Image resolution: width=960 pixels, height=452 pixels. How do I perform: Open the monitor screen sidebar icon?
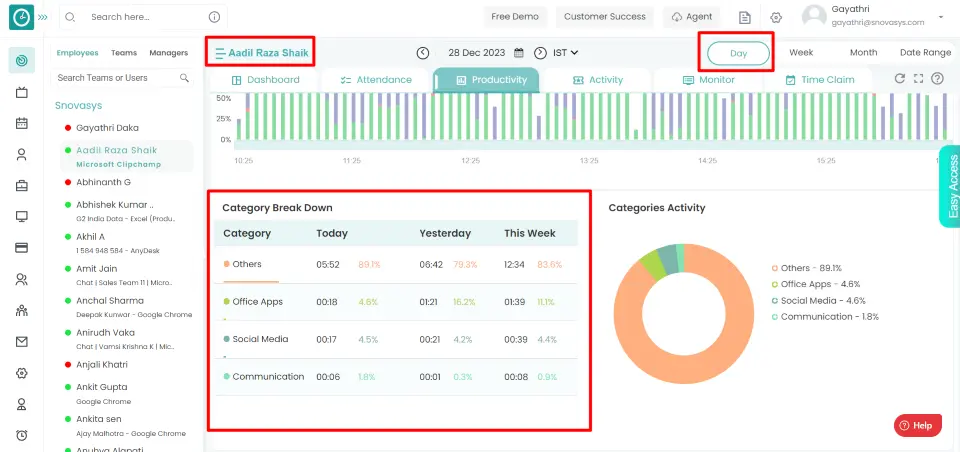click(x=21, y=216)
